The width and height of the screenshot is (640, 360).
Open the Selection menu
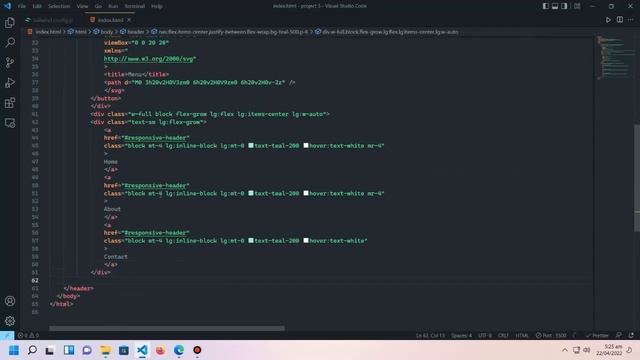point(59,6)
